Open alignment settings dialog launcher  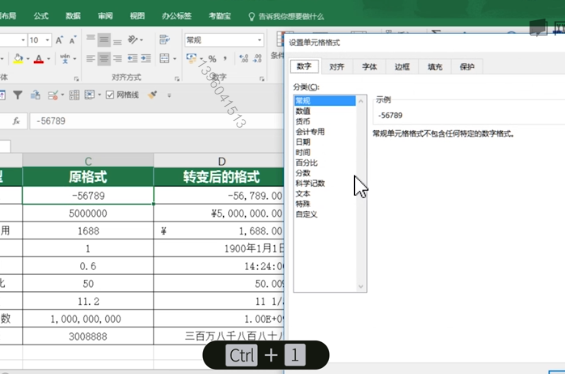point(177,79)
